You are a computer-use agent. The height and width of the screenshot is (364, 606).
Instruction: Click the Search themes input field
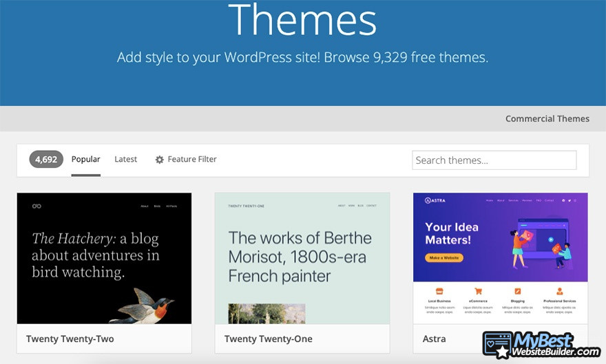(x=494, y=160)
